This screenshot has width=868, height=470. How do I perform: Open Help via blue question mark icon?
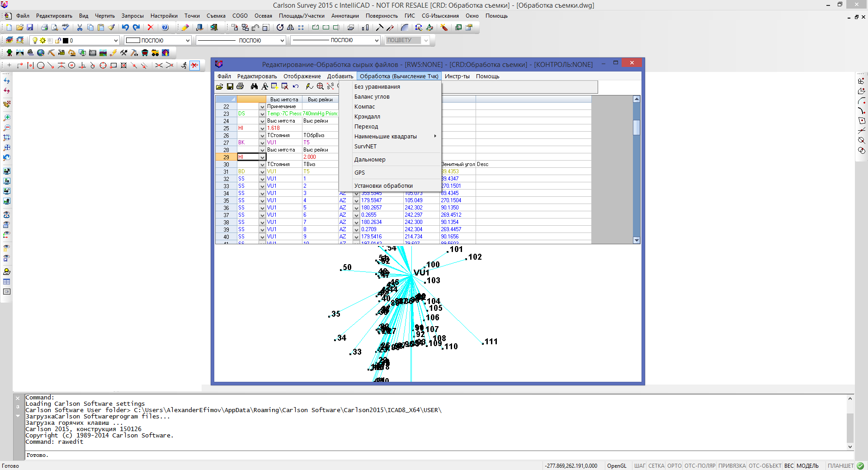[x=165, y=28]
